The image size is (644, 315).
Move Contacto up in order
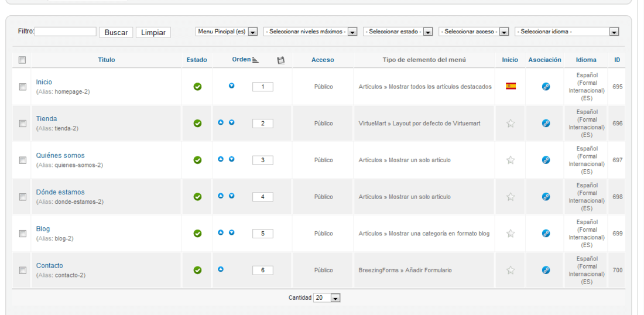[221, 269]
